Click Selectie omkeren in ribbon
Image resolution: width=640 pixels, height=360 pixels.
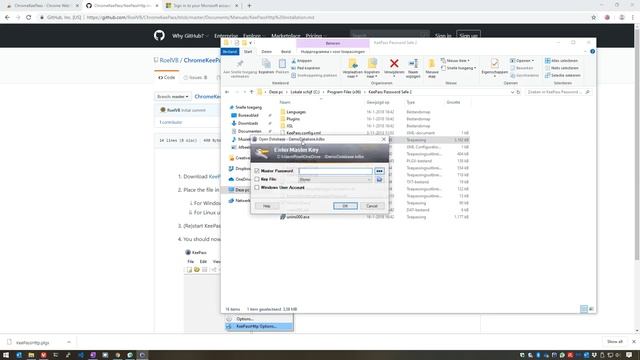(563, 76)
